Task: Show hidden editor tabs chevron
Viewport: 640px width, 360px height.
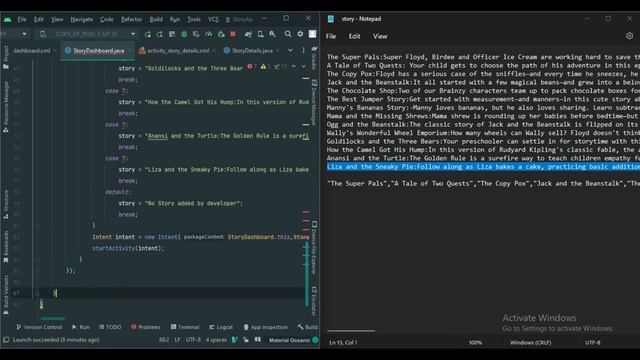Action: click(x=290, y=51)
